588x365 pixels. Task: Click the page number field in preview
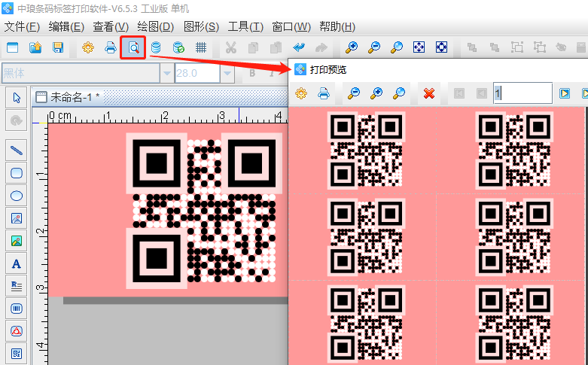coord(522,93)
